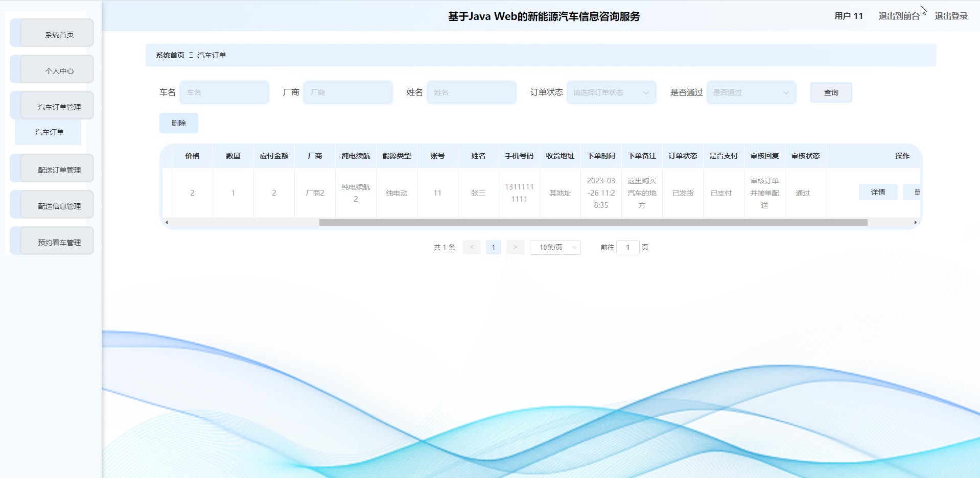Select the 汽车订单 submenu item
The width and height of the screenshot is (980, 478).
click(48, 132)
